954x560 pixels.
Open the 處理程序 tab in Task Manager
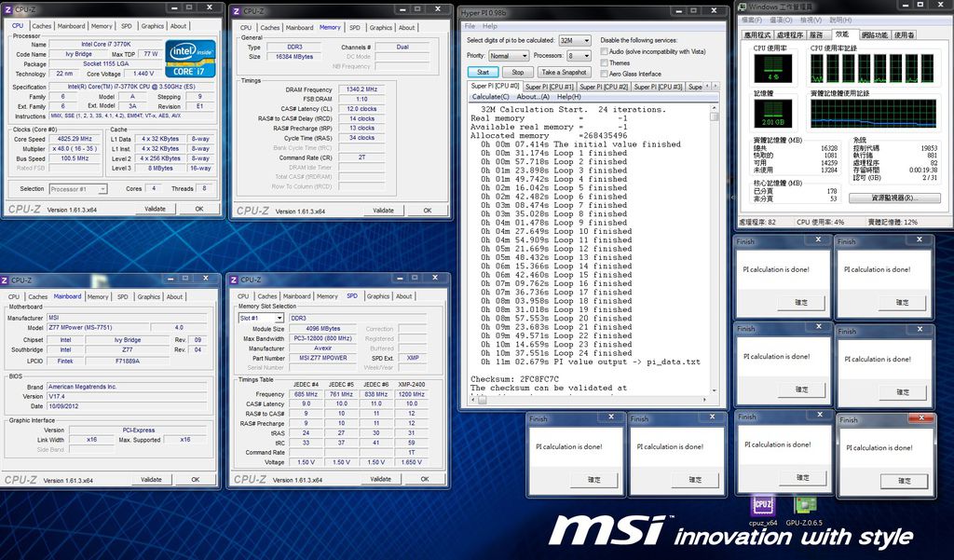790,34
